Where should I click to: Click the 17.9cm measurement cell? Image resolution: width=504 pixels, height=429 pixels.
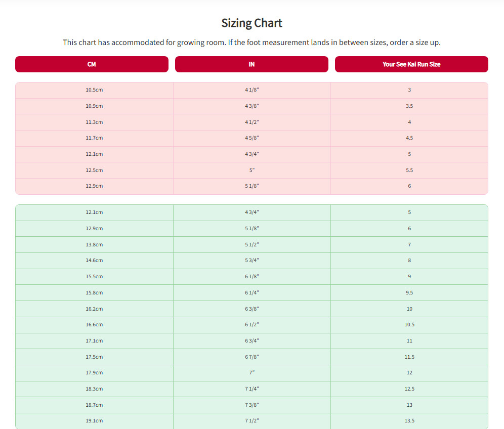94,373
